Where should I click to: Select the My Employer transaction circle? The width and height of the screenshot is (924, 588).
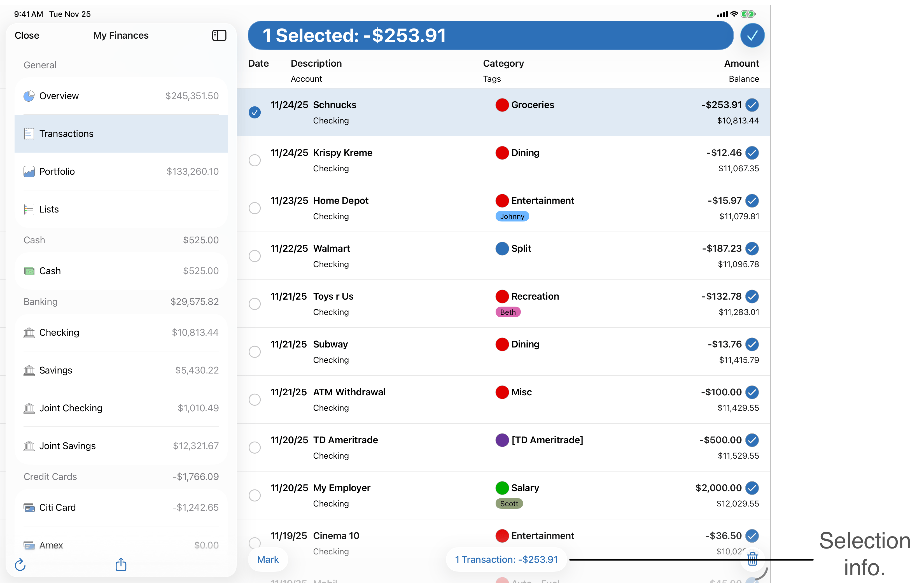click(255, 496)
